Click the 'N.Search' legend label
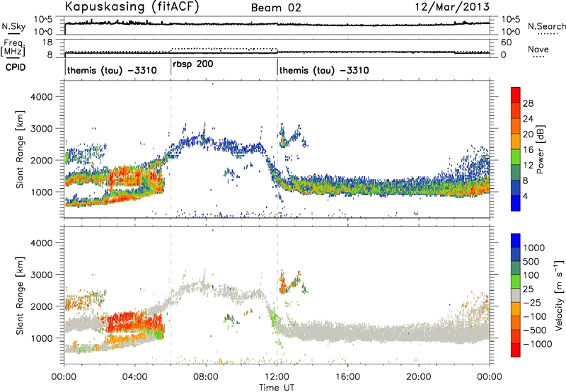The image size is (566, 392). 546,26
